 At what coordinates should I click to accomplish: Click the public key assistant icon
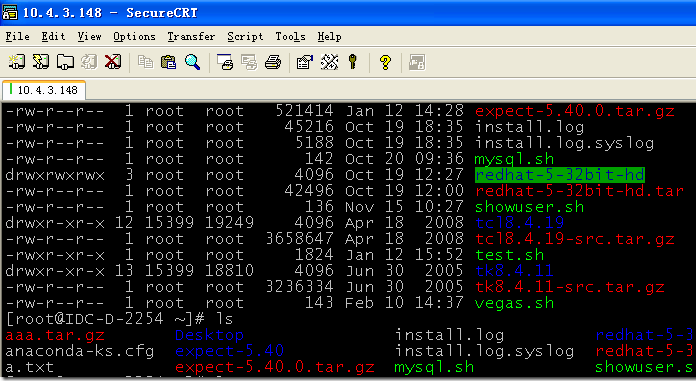click(x=353, y=61)
